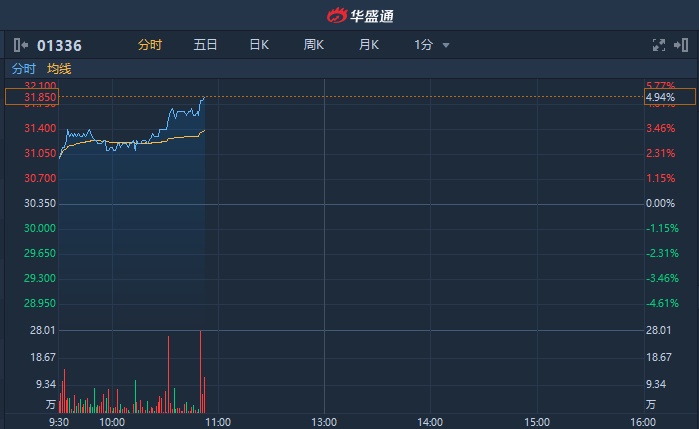This screenshot has width=699, height=429.
Task: Click the 30.350 baseline price label
Action: tap(40, 203)
